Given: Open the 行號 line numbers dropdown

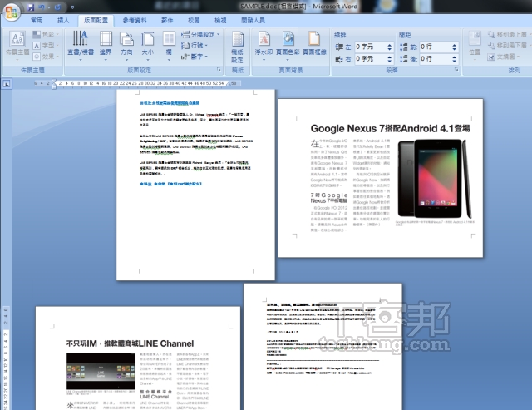Looking at the screenshot, I should 194,45.
